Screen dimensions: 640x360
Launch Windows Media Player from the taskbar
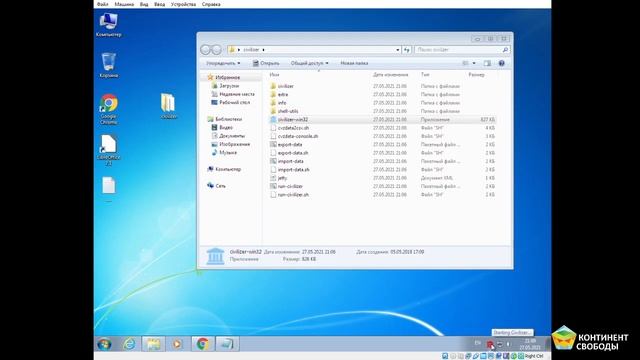[177, 344]
